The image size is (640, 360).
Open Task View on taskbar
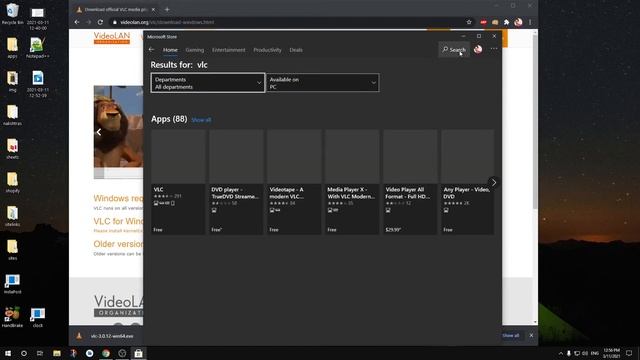click(x=40, y=353)
